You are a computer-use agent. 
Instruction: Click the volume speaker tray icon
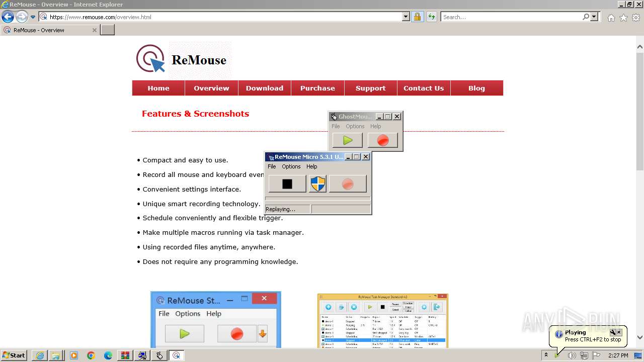[572, 355]
